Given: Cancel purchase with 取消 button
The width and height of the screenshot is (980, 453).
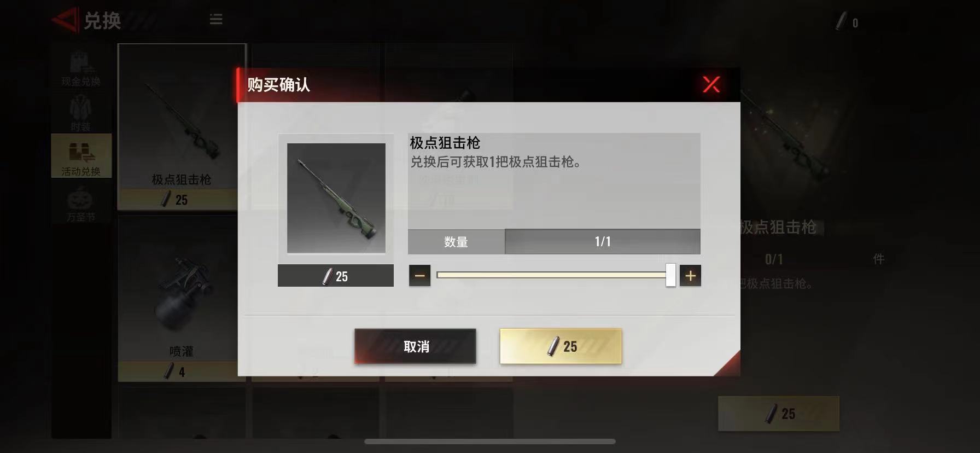Looking at the screenshot, I should coord(415,346).
